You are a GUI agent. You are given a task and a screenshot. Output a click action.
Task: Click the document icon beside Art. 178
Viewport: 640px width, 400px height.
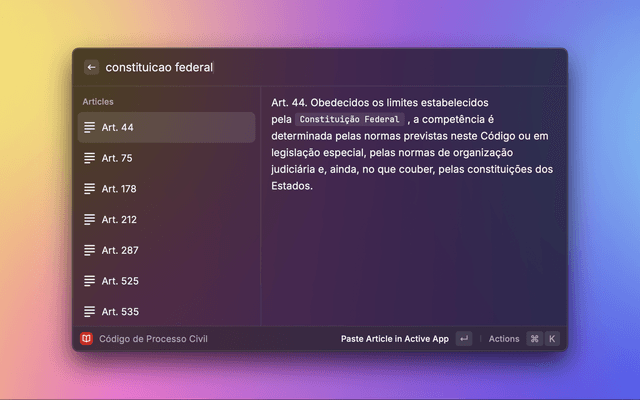click(x=90, y=189)
